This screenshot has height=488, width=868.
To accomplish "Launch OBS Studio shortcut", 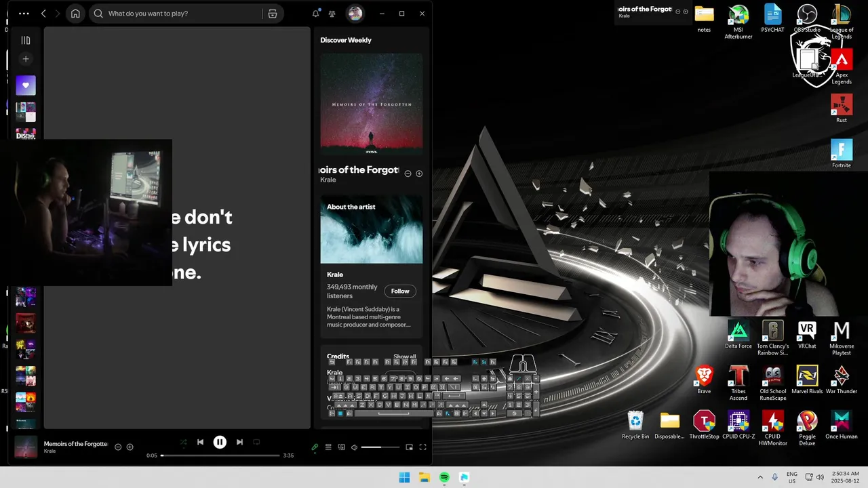I will point(807,19).
